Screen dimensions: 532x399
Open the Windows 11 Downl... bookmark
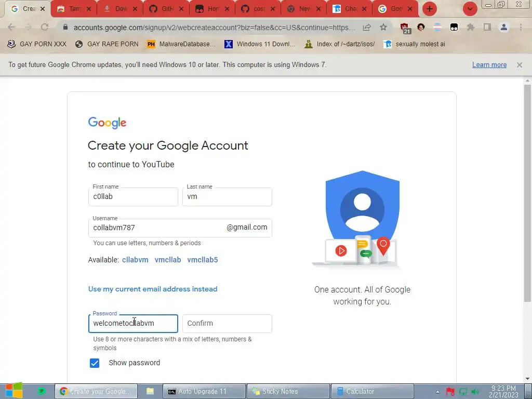(x=260, y=44)
